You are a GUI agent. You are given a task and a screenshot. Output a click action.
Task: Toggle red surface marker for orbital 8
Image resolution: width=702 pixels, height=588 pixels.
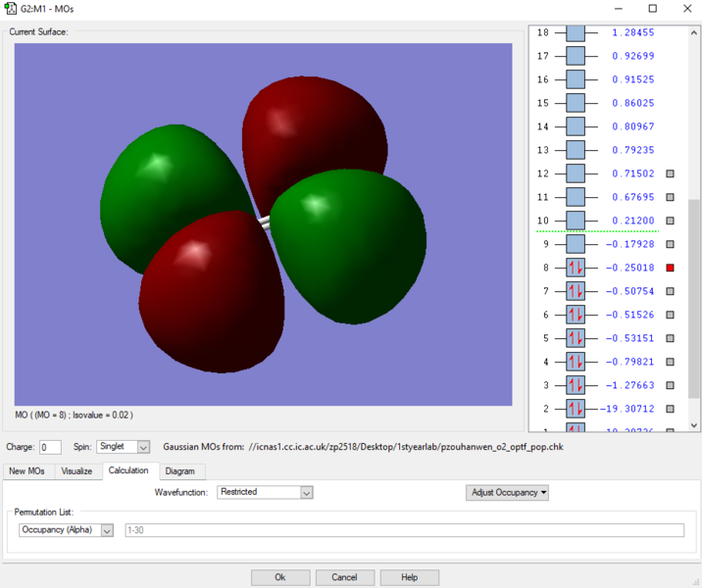click(x=671, y=268)
